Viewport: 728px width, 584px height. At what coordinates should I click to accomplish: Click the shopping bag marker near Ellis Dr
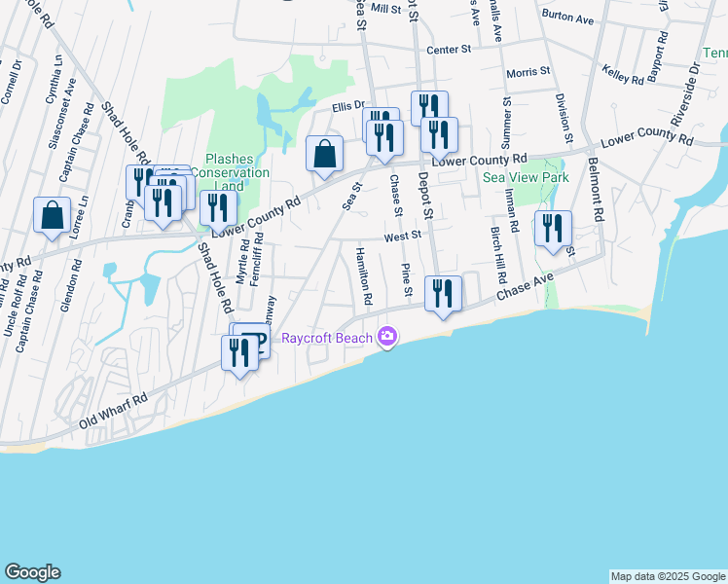[x=324, y=157]
